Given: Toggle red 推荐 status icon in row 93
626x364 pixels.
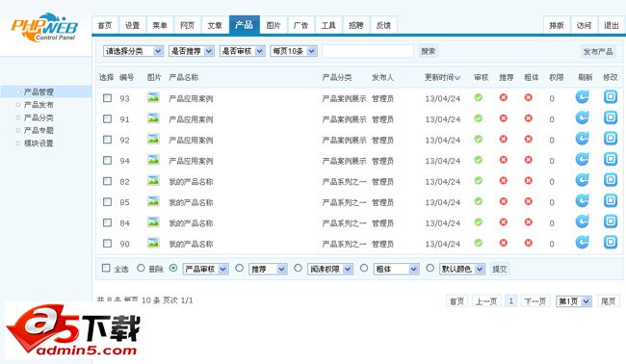Looking at the screenshot, I should click(x=504, y=97).
